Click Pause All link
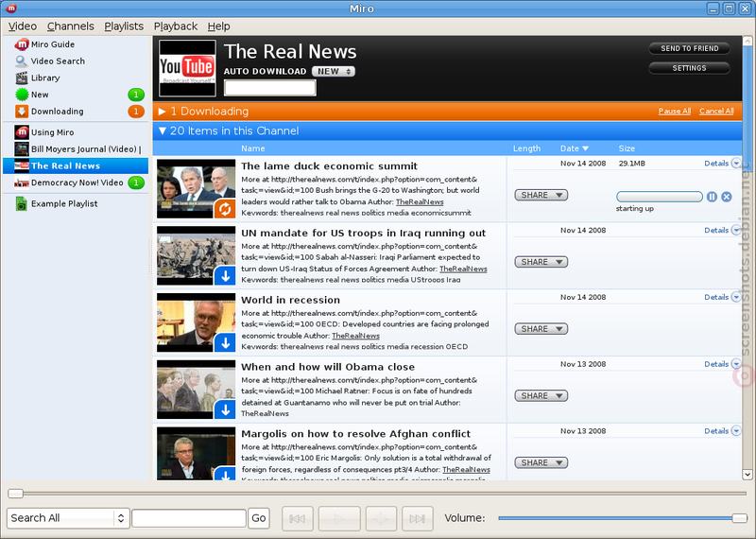Image resolution: width=756 pixels, height=539 pixels. pyautogui.click(x=675, y=111)
